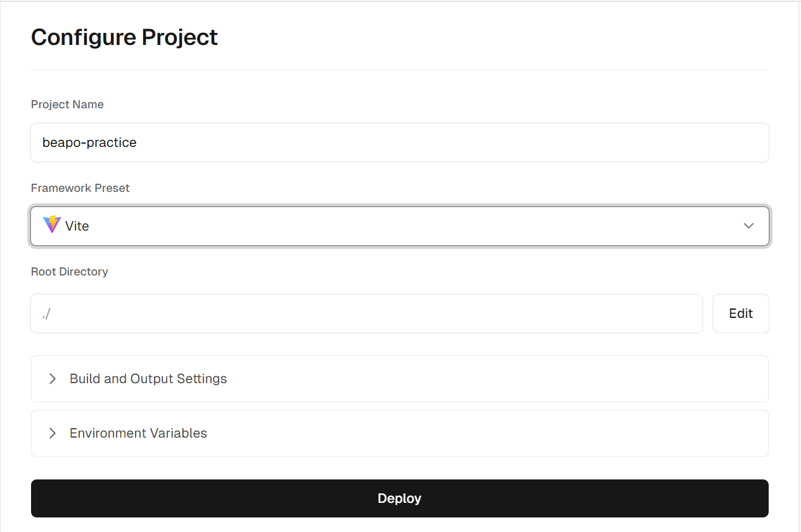This screenshot has height=532, width=801.
Task: Click the "Configure Project" heading
Action: (x=124, y=37)
